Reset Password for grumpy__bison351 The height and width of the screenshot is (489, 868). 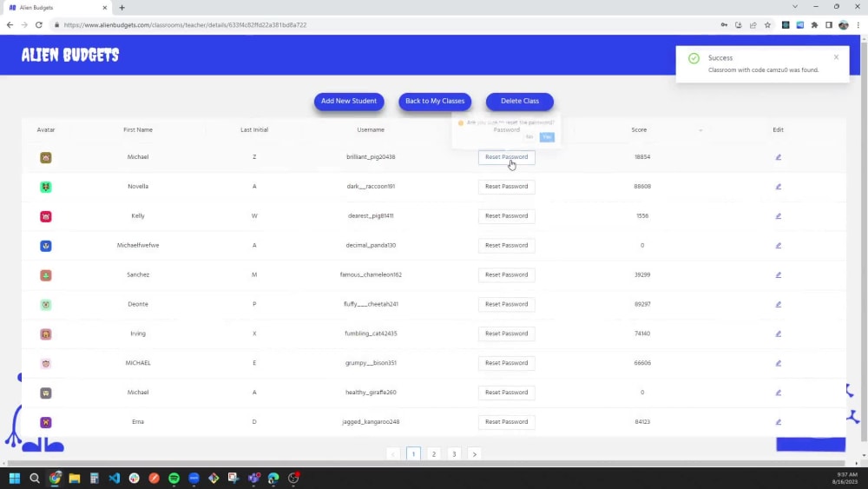pos(507,363)
